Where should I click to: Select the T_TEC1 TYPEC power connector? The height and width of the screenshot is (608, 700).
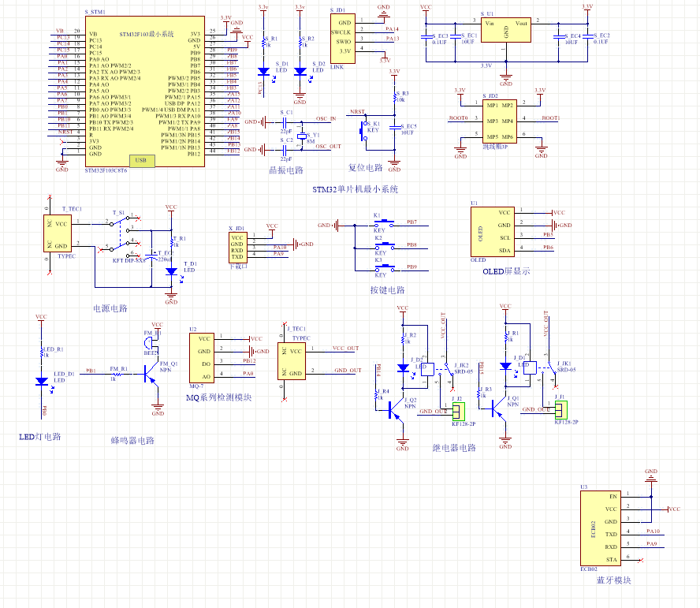(x=58, y=235)
